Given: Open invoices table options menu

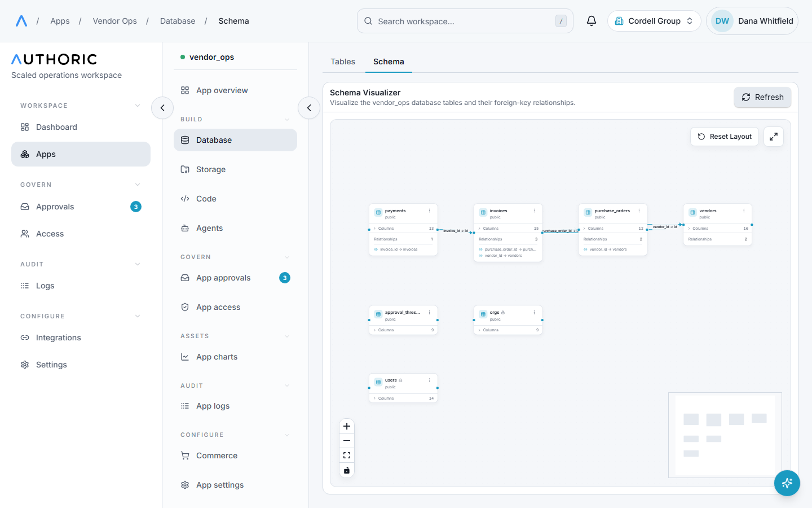Looking at the screenshot, I should point(535,211).
